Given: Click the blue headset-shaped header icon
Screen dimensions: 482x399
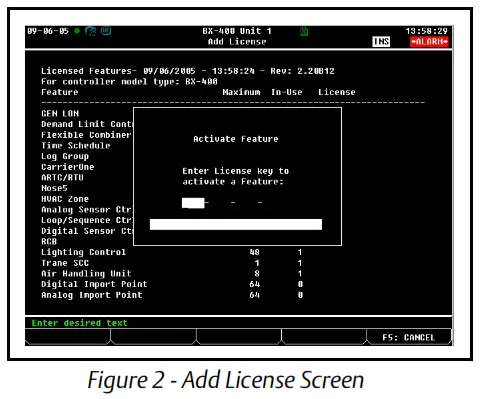Looking at the screenshot, I should [90, 31].
